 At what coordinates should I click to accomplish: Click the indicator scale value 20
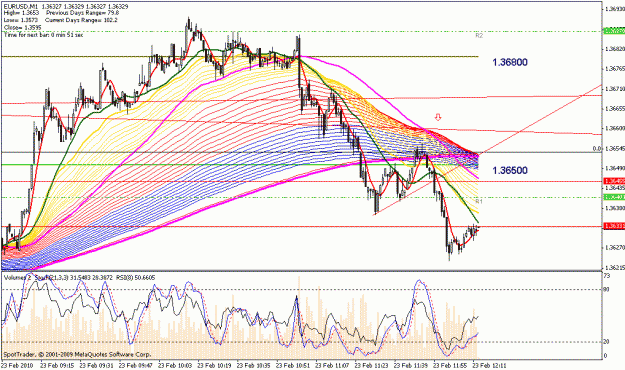pos(606,342)
